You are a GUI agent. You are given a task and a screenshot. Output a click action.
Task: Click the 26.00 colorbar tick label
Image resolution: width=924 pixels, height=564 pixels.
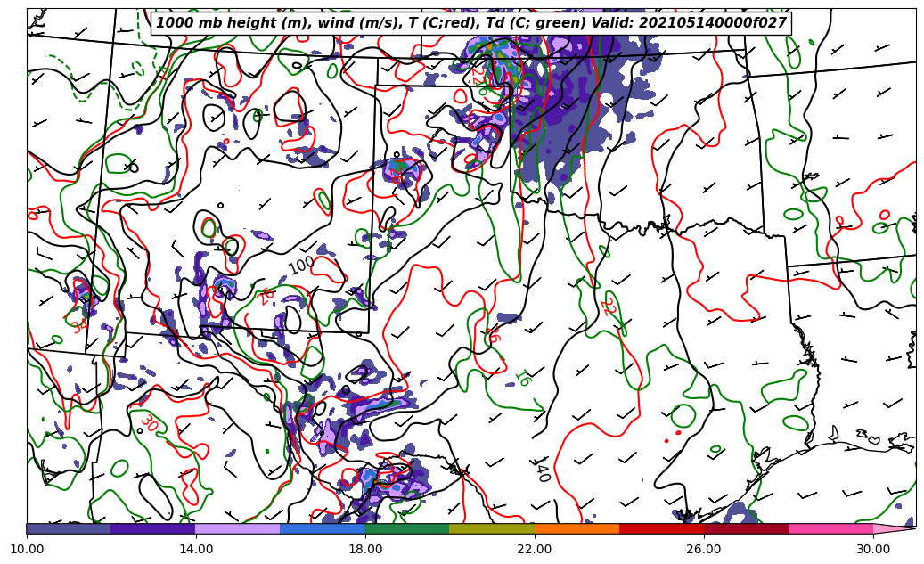click(704, 549)
